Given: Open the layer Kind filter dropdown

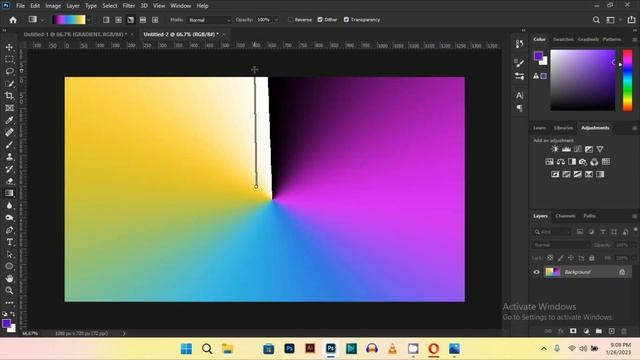Looking at the screenshot, I should pos(552,232).
